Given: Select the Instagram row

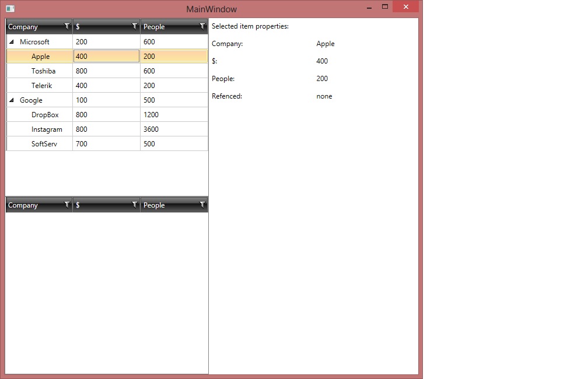Looking at the screenshot, I should pyautogui.click(x=107, y=129).
